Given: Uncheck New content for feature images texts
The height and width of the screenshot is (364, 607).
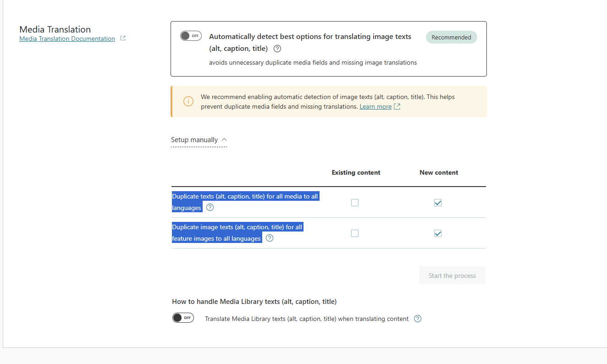Looking at the screenshot, I should (438, 233).
